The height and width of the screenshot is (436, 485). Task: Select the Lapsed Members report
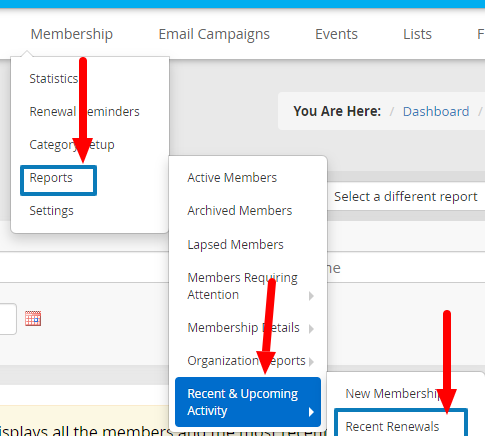(235, 244)
